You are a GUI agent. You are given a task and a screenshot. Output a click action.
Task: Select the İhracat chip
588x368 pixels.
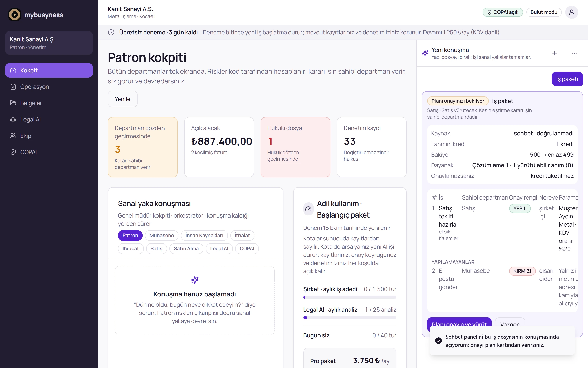[x=131, y=248]
